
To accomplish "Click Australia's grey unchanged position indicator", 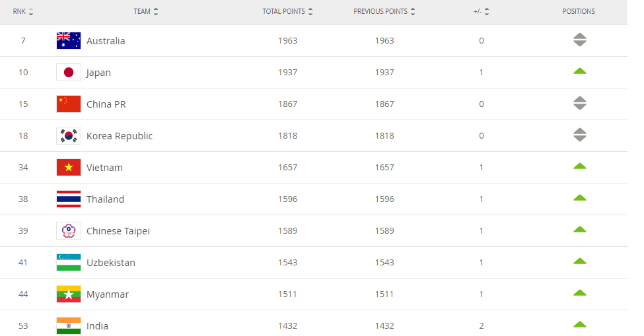I will [579, 40].
